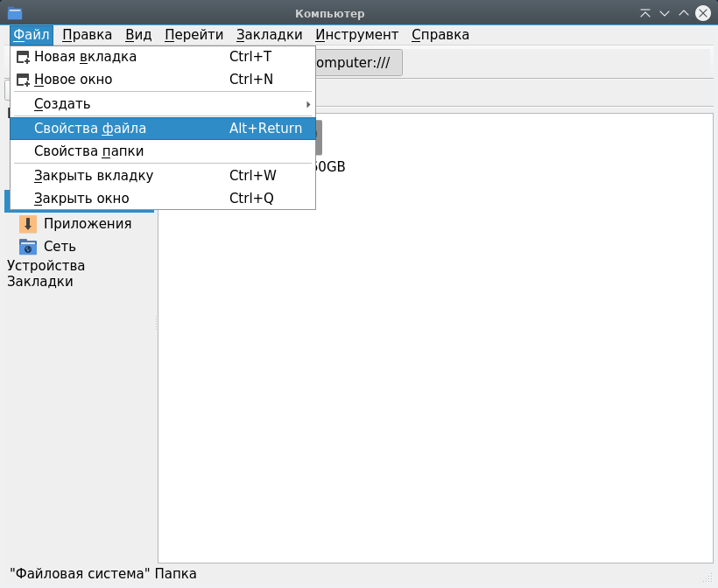Open the Закладки menu
Viewport: 718px width, 588px height.
click(269, 35)
